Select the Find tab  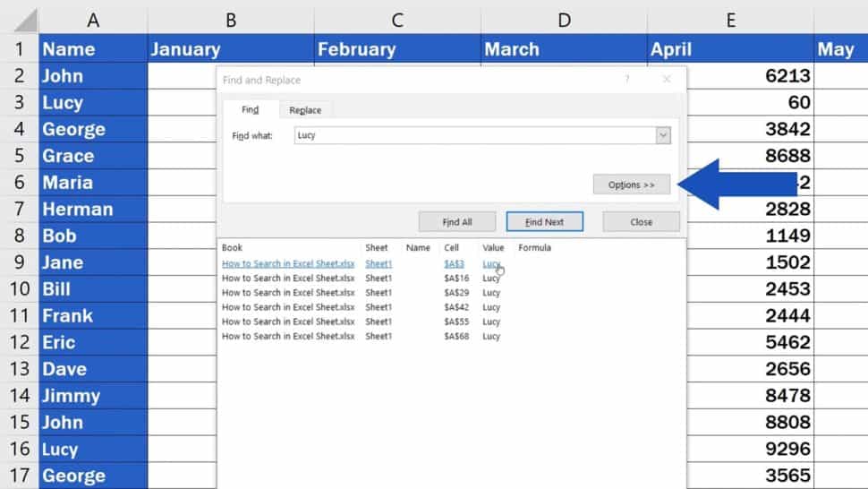pos(250,110)
